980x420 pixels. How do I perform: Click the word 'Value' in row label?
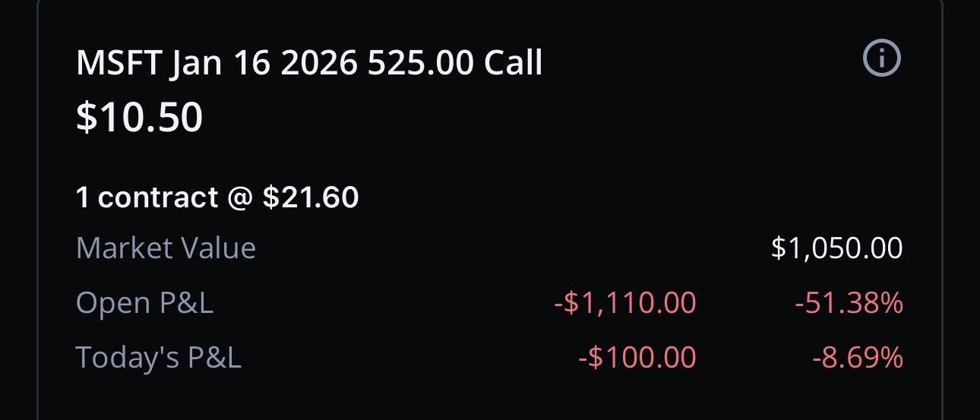tap(219, 248)
